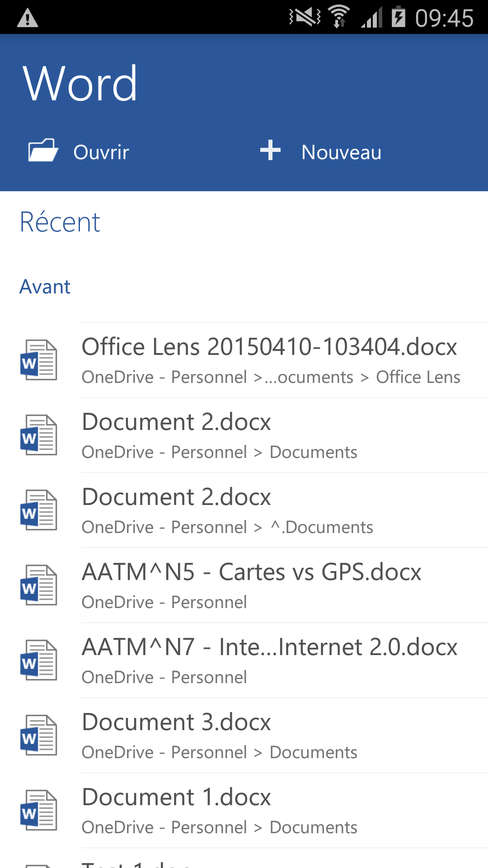Tap the Word icon for Office Lens 20150410-103404.docx
The height and width of the screenshot is (868, 488).
[x=39, y=360]
